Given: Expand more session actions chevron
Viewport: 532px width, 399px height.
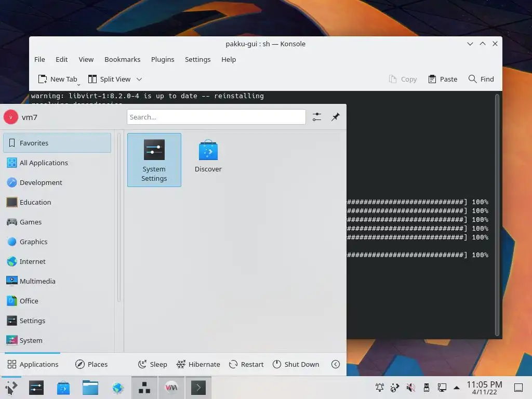Looking at the screenshot, I should [335, 364].
